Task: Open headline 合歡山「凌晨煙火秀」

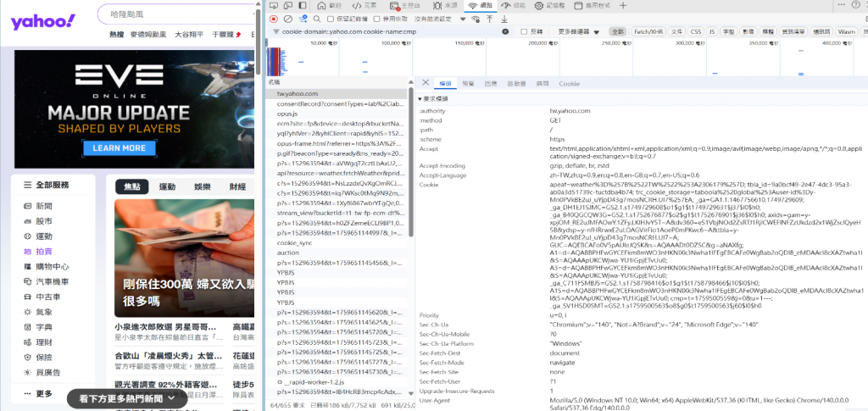Action: 169,355
